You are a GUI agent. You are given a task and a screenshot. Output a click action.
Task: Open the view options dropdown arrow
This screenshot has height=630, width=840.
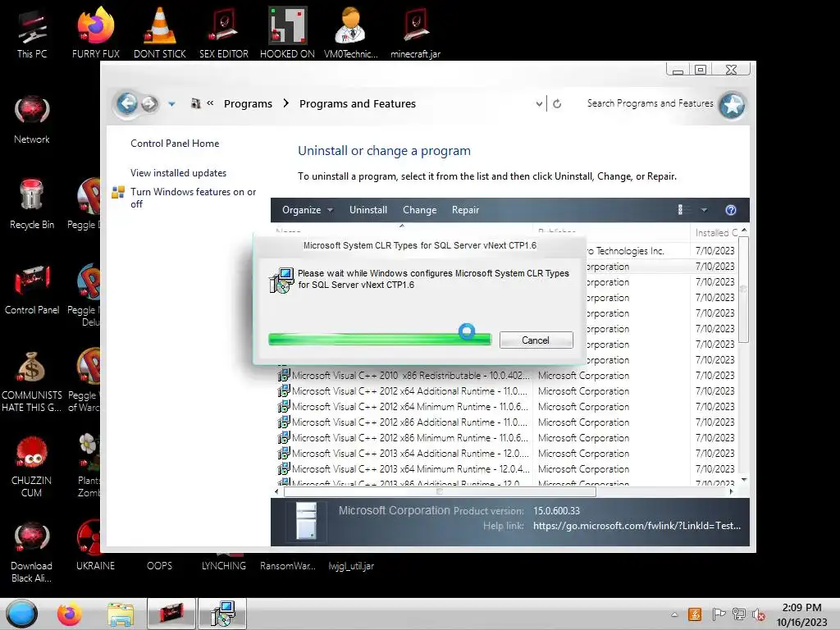click(704, 210)
